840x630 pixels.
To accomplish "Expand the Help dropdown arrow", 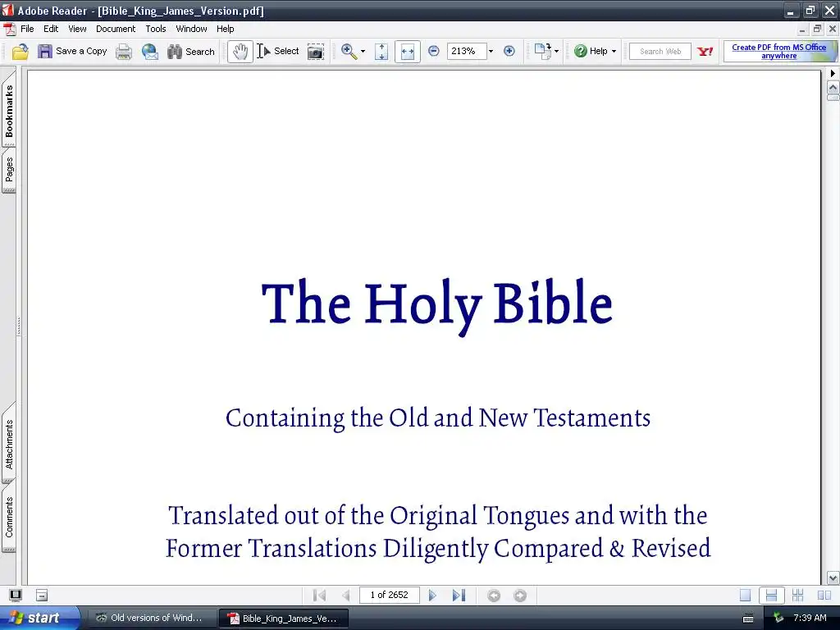I will click(x=614, y=52).
